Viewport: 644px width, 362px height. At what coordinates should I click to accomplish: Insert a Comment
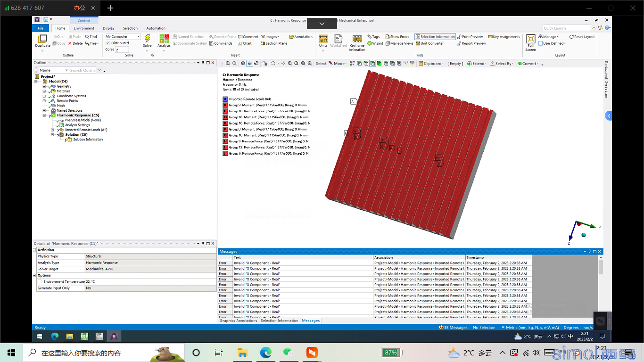248,37
